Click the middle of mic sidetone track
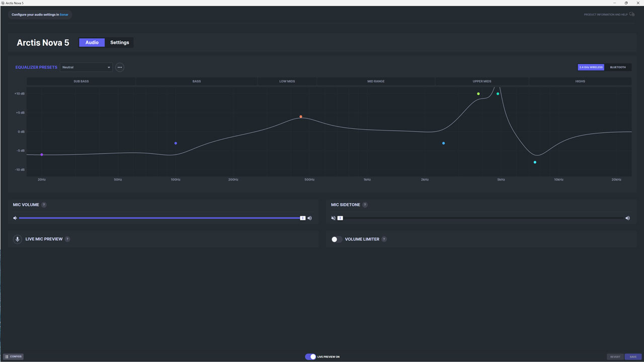This screenshot has height=362, width=644. pyautogui.click(x=483, y=218)
